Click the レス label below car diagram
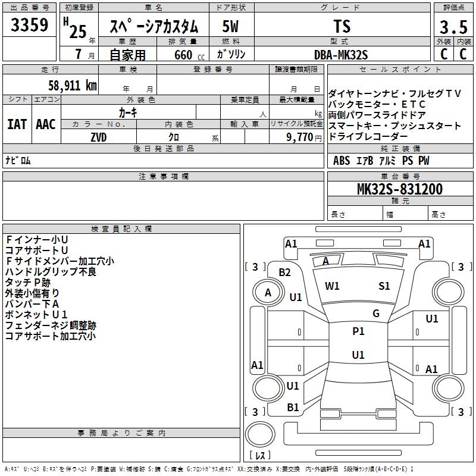476x476 pixels. [x=259, y=456]
